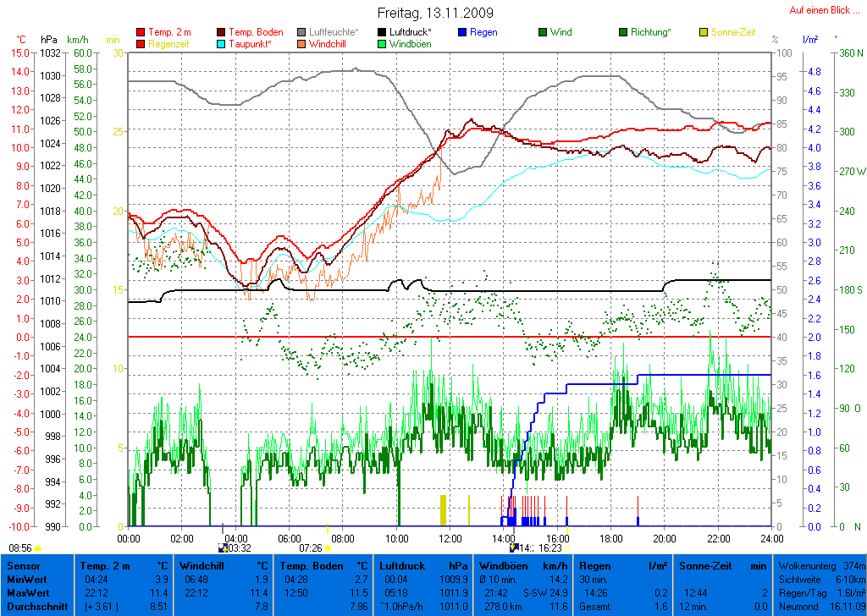Click the light green Windböen legend square

[x=382, y=43]
